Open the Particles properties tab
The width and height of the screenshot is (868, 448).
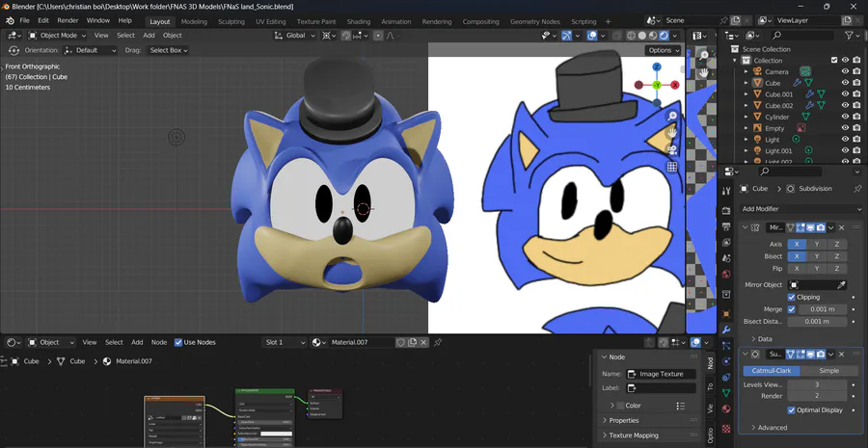tap(726, 346)
